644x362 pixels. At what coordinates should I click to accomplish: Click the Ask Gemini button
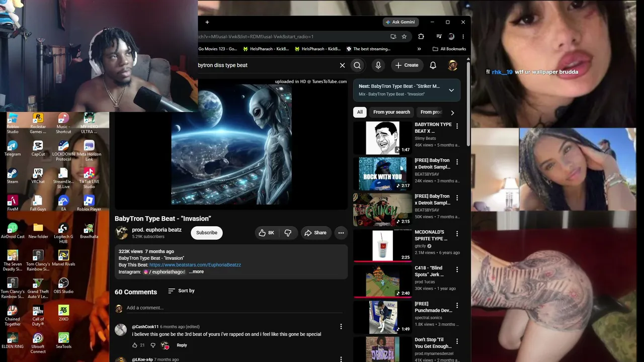(x=400, y=22)
